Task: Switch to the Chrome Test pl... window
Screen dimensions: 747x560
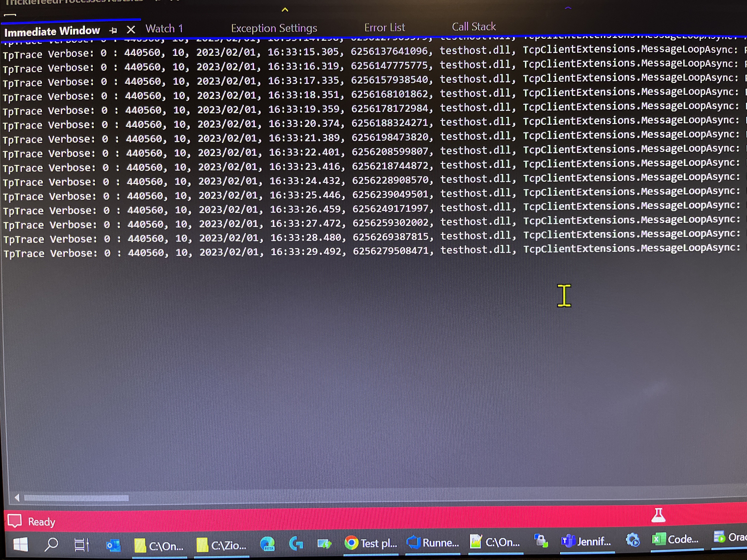Action: coord(371,543)
